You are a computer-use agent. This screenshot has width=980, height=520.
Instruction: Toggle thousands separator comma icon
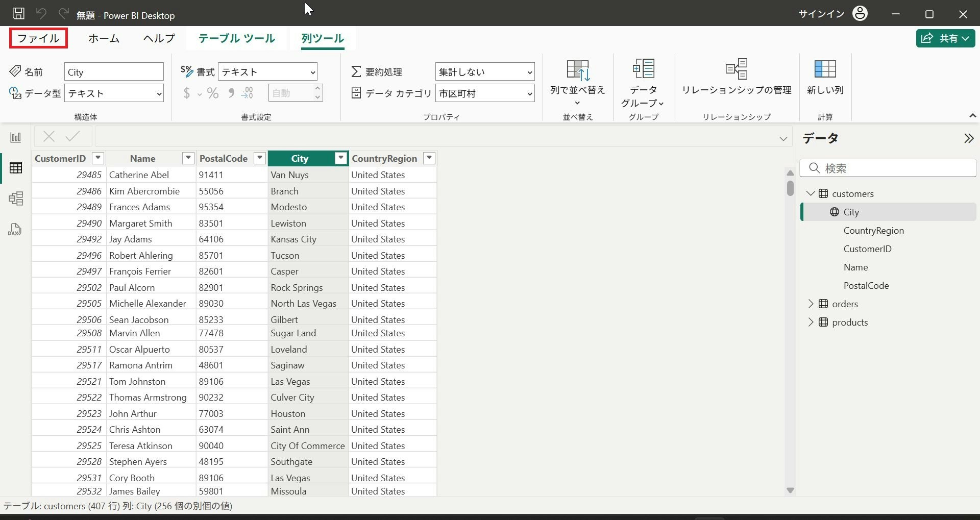point(231,93)
